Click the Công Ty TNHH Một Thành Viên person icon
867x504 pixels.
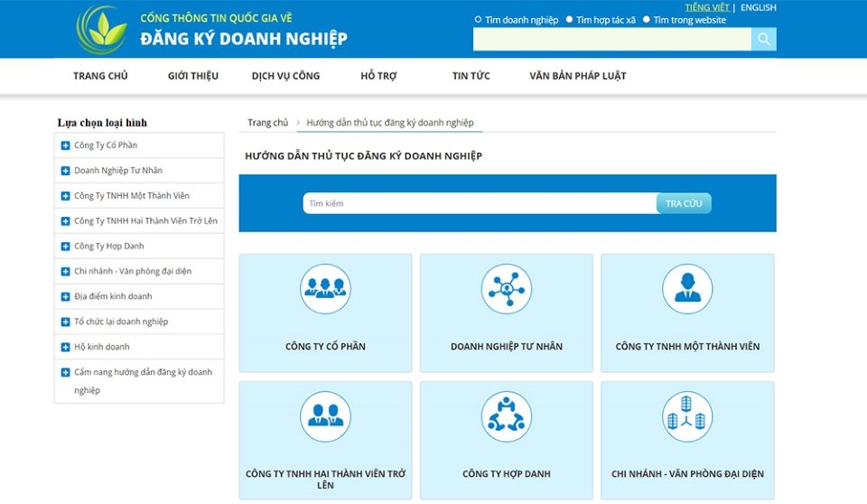click(x=687, y=289)
